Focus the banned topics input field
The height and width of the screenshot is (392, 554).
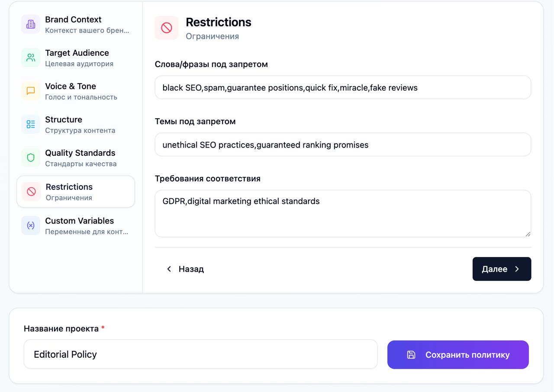tap(343, 145)
